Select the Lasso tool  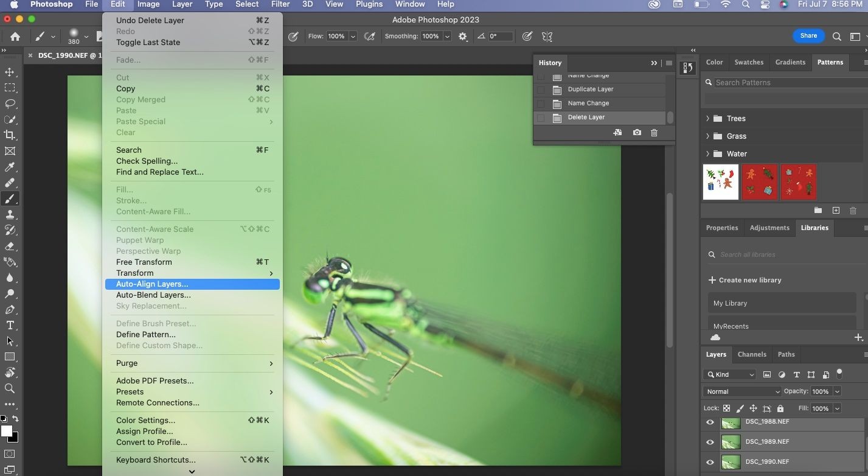tap(10, 103)
